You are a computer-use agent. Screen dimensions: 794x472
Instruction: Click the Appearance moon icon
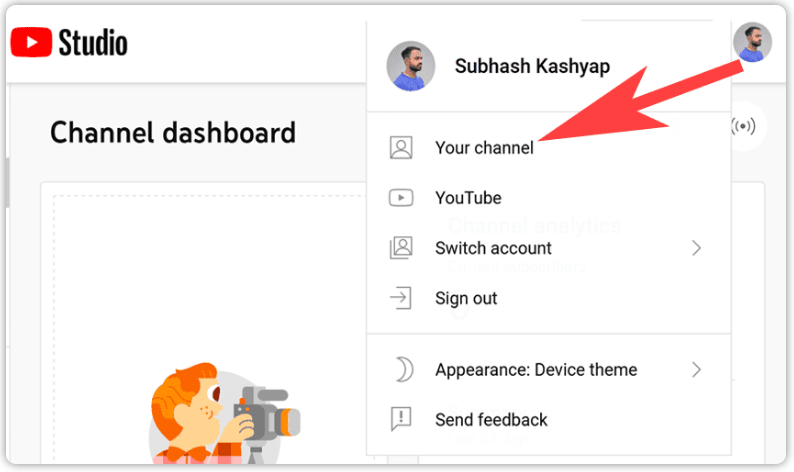(x=404, y=369)
